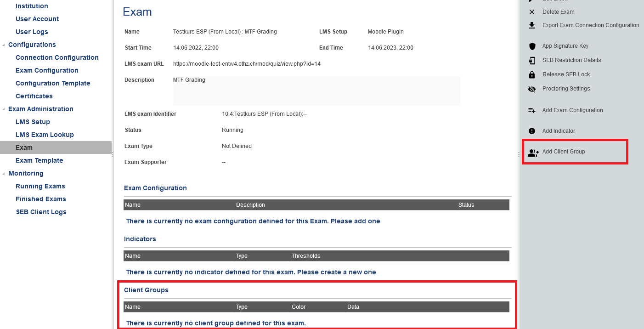This screenshot has height=329, width=644.
Task: Sort the Client Groups table by Color column
Action: click(298, 306)
